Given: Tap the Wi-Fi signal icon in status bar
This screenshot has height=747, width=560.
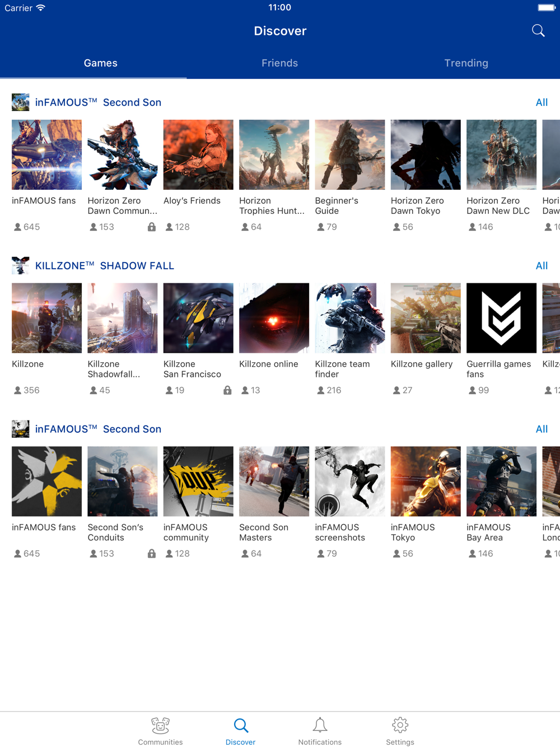Looking at the screenshot, I should [41, 8].
